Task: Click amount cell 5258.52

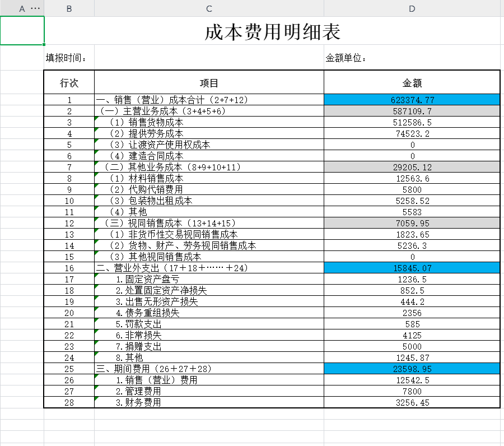Action: point(412,201)
